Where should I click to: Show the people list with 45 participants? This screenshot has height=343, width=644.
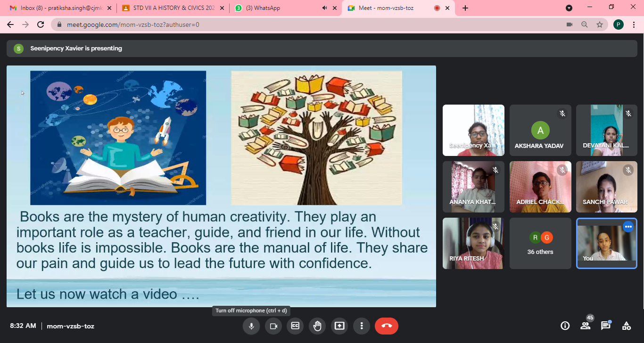(x=586, y=326)
